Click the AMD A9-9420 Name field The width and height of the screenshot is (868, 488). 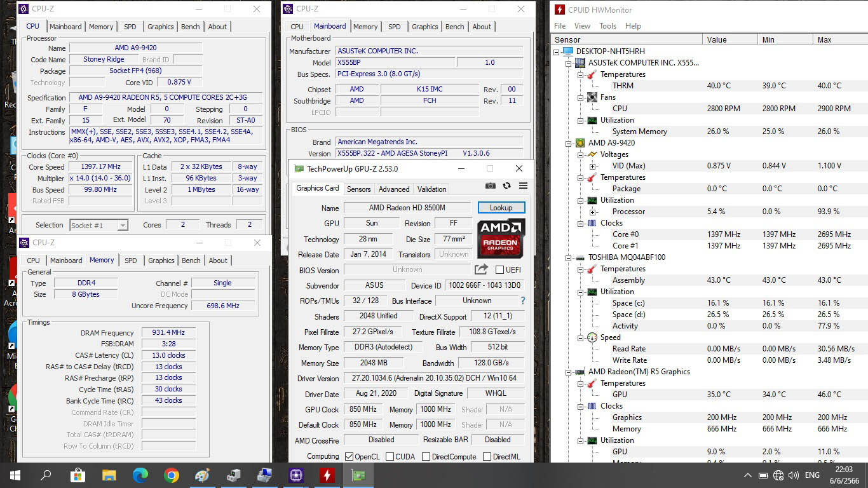coord(135,48)
